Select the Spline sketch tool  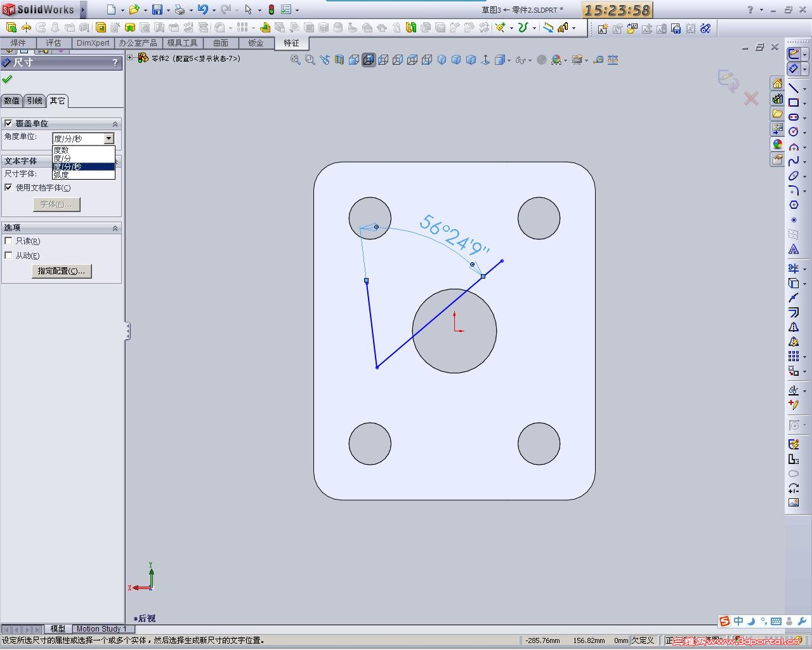(794, 161)
